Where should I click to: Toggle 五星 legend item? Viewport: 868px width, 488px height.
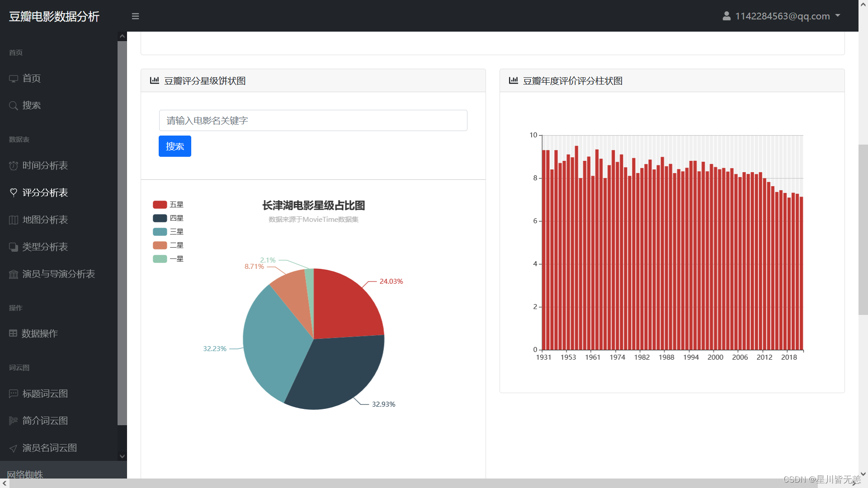point(168,205)
